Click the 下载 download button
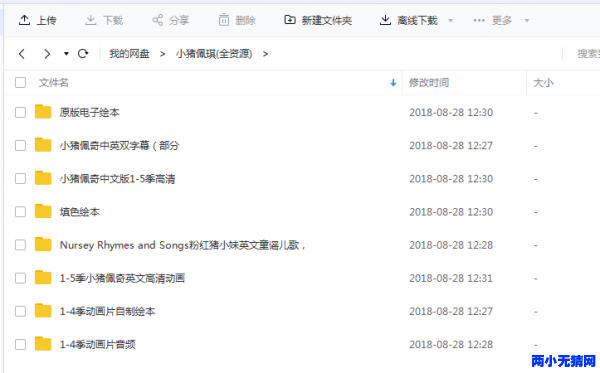Image resolution: width=600 pixels, height=373 pixels. 104,20
